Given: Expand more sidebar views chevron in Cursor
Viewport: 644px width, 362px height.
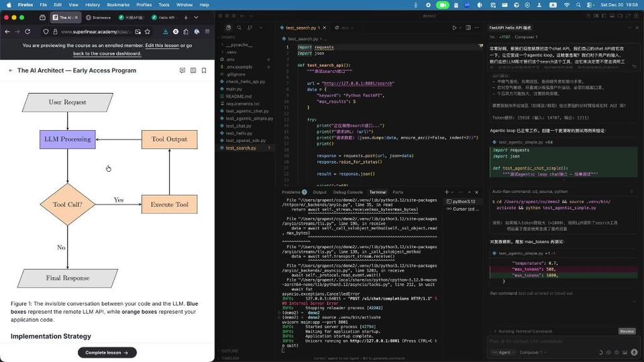Looking at the screenshot, I should [x=261, y=27].
